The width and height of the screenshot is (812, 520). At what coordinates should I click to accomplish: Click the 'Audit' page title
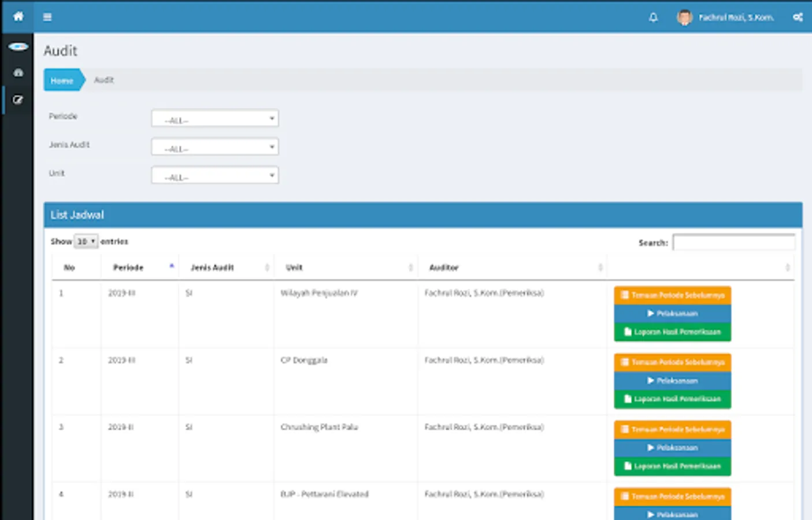point(61,51)
